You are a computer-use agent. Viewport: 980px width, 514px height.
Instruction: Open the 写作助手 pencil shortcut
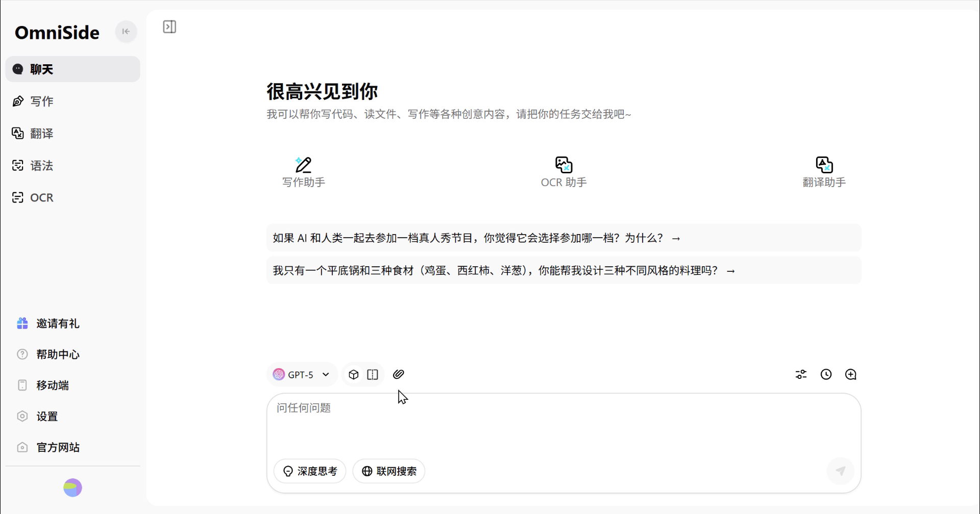pos(303,172)
